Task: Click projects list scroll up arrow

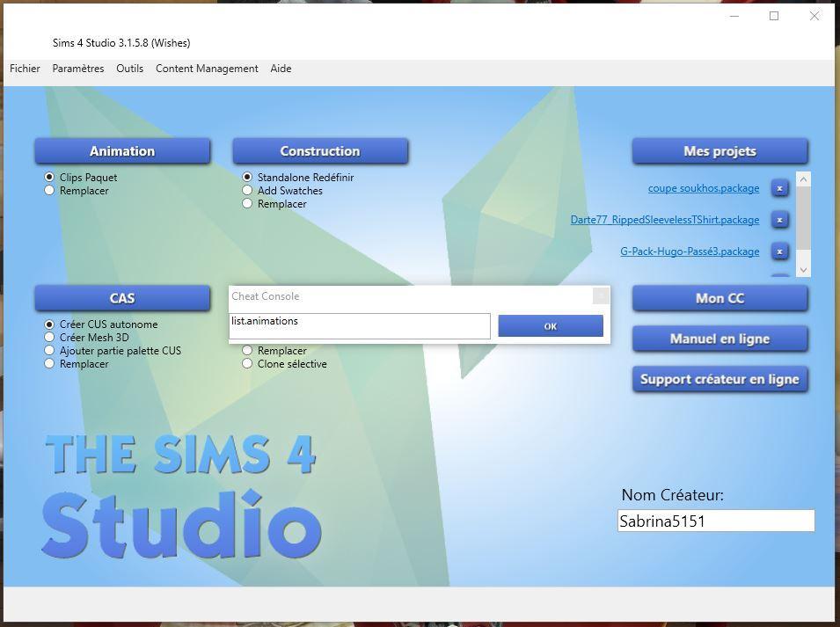Action: coord(803,179)
